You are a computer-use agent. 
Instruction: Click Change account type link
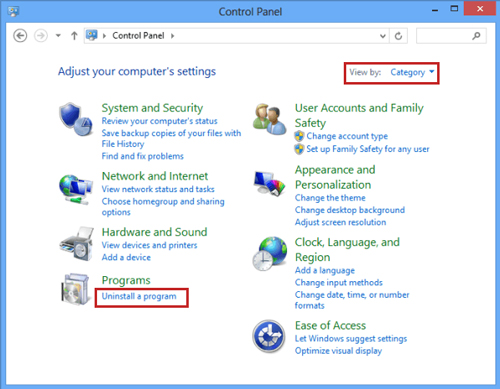347,136
